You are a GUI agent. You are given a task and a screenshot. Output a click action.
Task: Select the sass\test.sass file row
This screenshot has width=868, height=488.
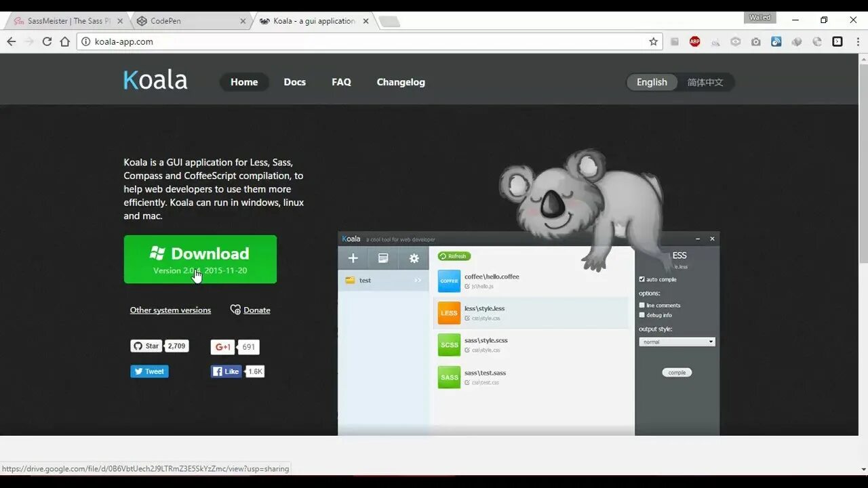click(531, 378)
